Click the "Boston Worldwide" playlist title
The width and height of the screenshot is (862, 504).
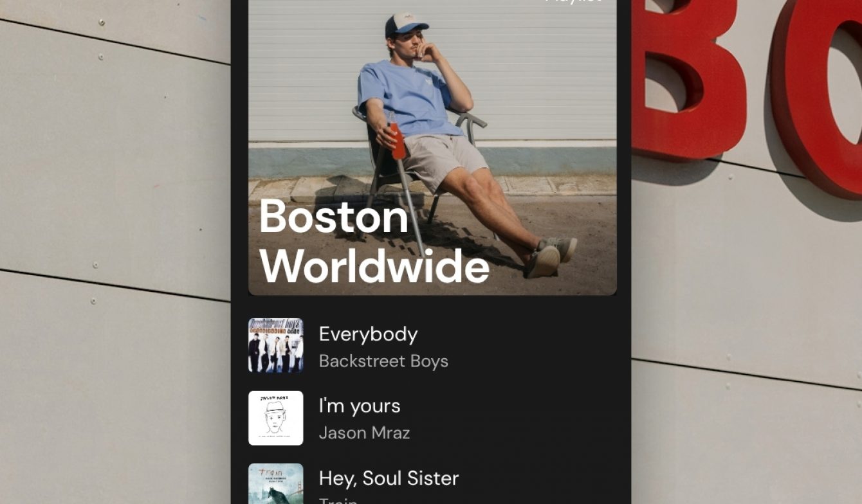pos(374,241)
